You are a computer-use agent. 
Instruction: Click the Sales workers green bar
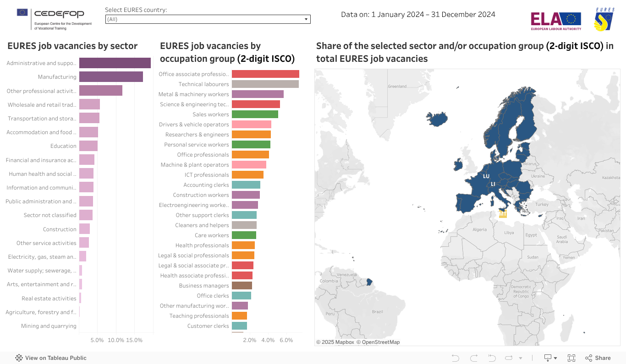[x=255, y=114]
